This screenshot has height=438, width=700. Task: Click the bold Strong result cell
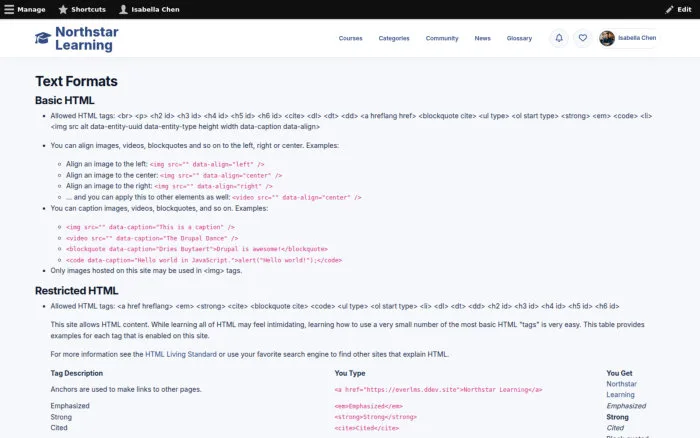point(617,417)
